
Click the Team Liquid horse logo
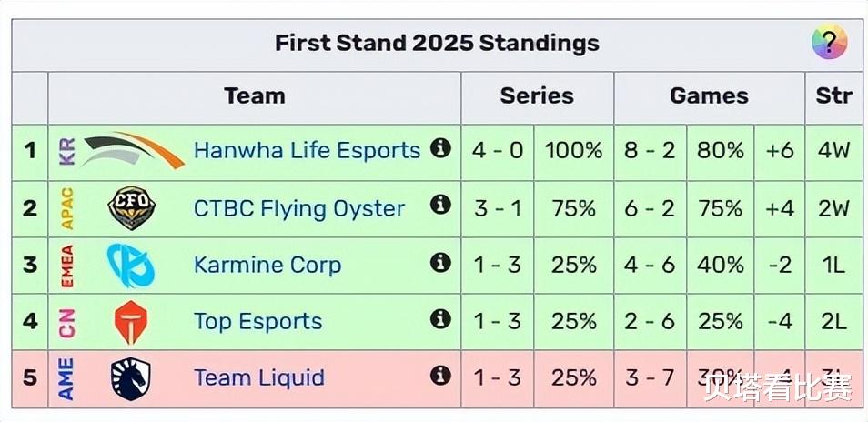point(131,378)
